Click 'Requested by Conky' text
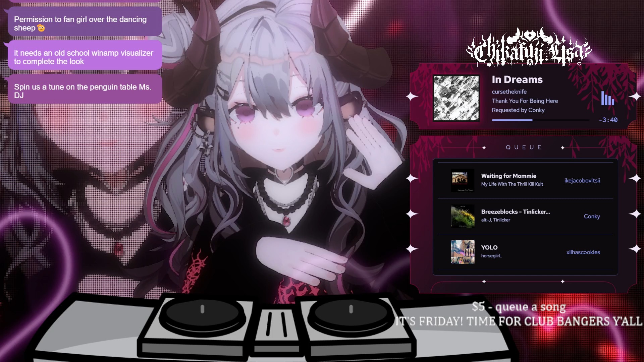 518,110
